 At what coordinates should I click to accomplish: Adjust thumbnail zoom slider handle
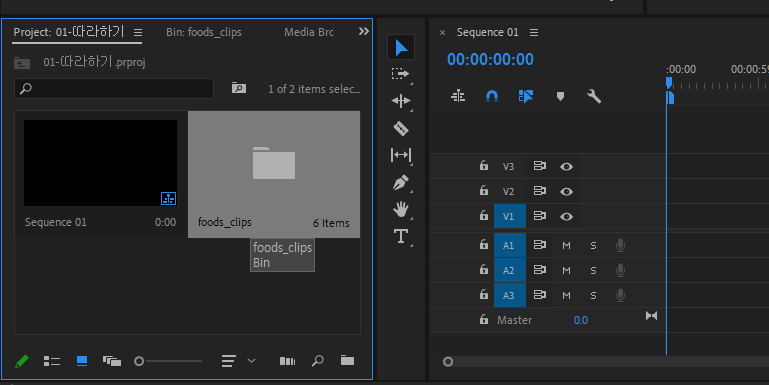click(x=139, y=361)
